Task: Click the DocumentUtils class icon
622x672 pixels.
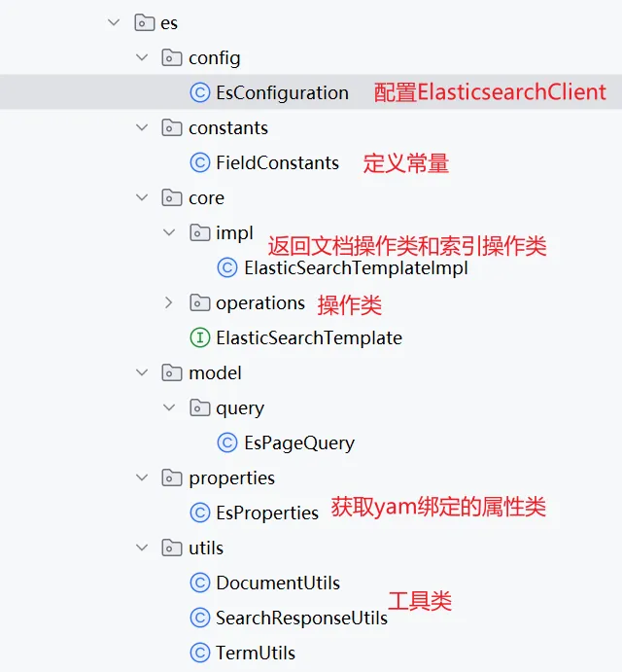Action: tap(199, 583)
